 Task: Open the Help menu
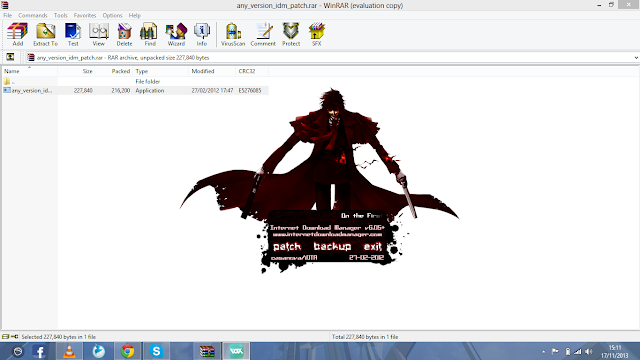coord(135,15)
